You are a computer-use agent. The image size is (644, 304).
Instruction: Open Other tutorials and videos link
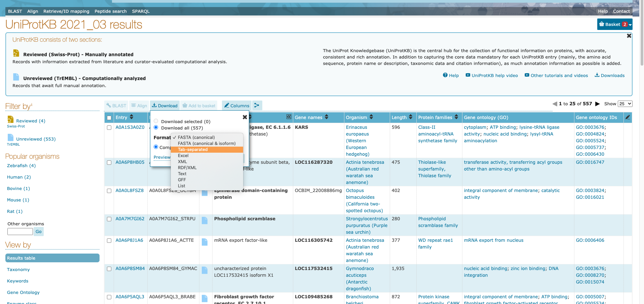click(x=556, y=75)
